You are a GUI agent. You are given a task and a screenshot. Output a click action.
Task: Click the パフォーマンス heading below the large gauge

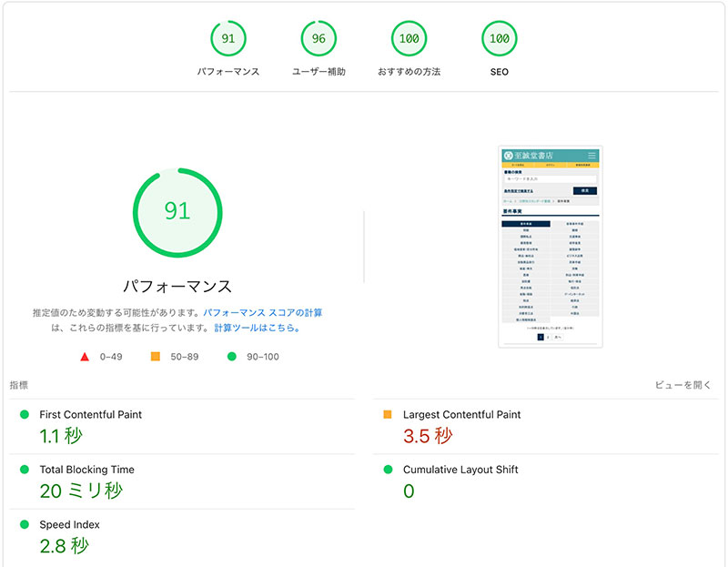point(177,286)
